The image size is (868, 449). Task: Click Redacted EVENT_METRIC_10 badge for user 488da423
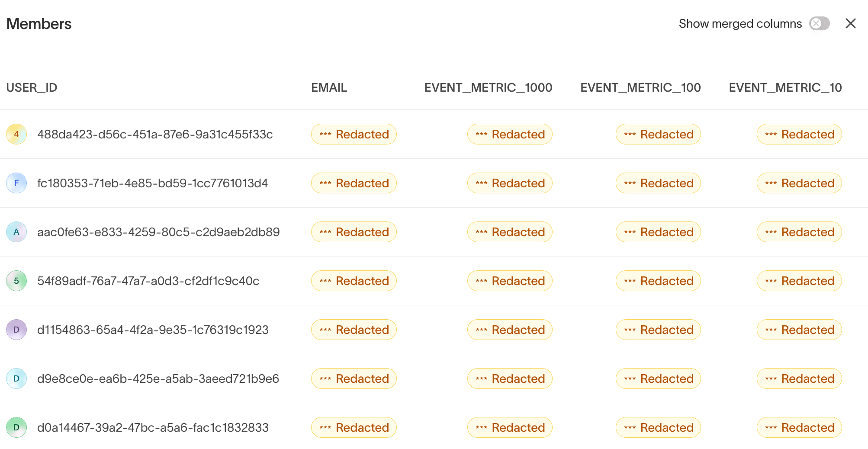tap(799, 134)
